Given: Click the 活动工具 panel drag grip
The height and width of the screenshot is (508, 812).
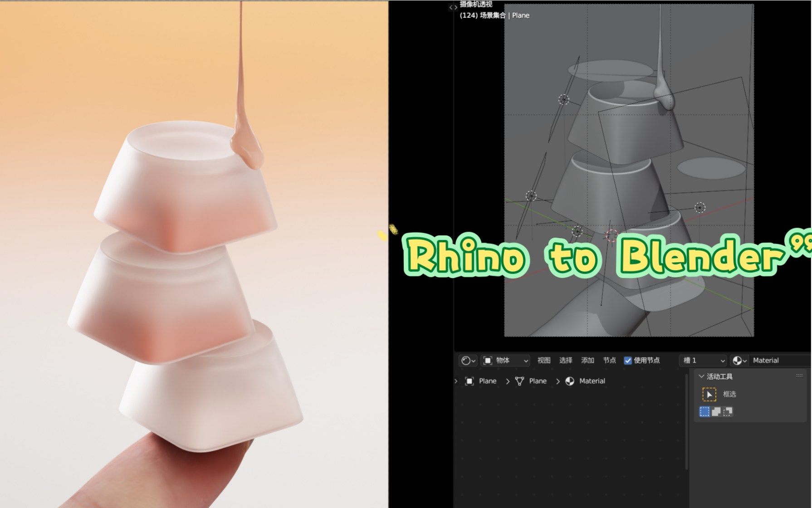Looking at the screenshot, I should point(799,376).
